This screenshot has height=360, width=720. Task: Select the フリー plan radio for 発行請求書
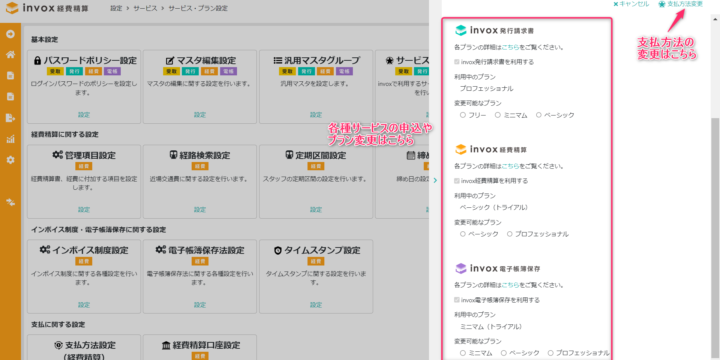click(x=462, y=115)
